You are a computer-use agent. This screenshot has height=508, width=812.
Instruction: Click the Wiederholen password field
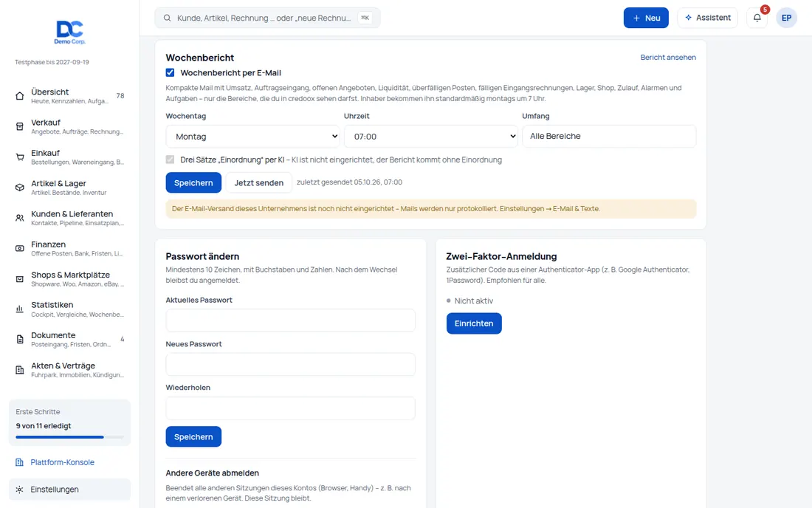point(291,408)
